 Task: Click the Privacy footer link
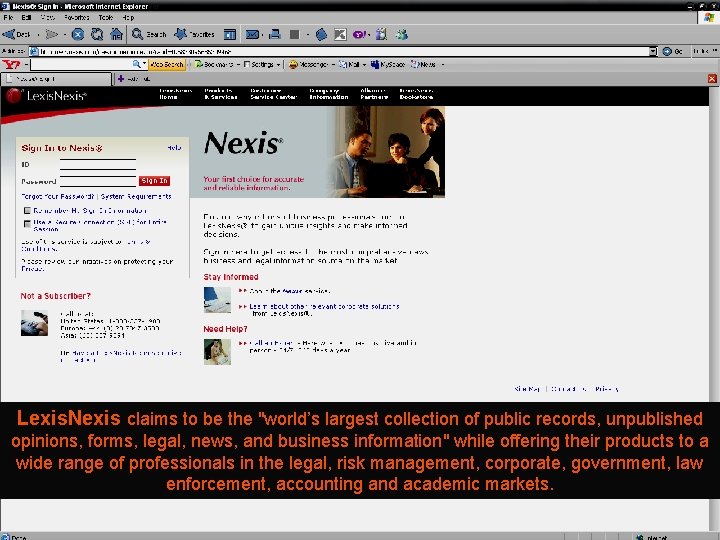[607, 389]
